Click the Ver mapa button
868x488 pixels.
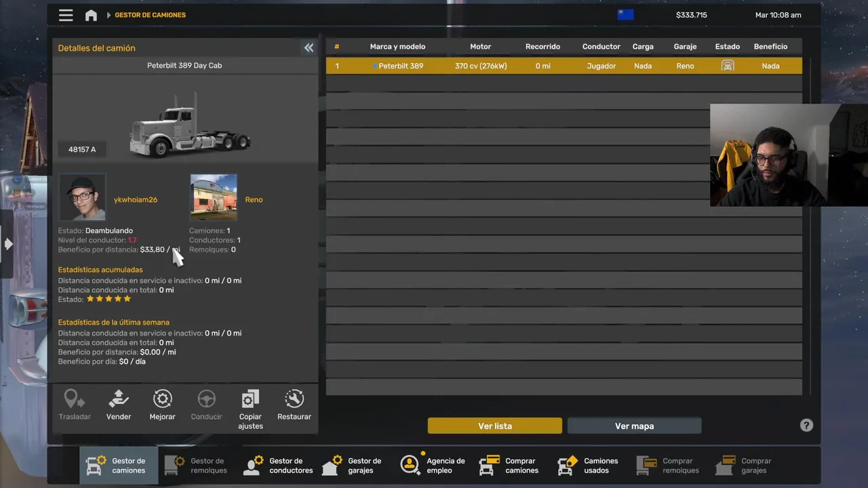634,426
